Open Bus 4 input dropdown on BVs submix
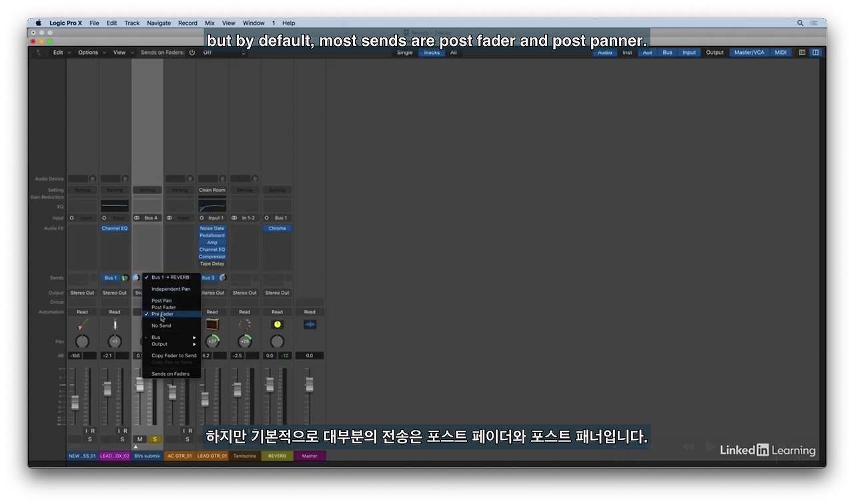The image size is (854, 504). pyautogui.click(x=151, y=218)
